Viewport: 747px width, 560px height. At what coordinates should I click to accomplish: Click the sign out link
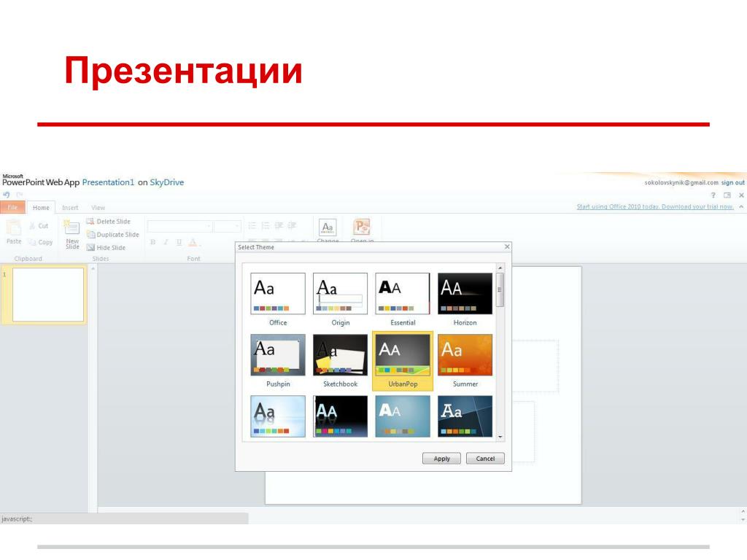[732, 182]
